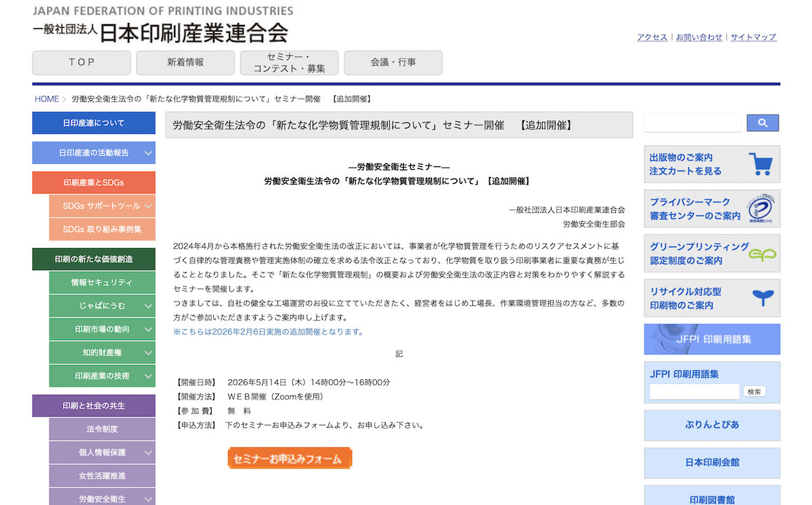Expand the 印刷市場の動向 chevron
This screenshot has width=812, height=505.
148,329
